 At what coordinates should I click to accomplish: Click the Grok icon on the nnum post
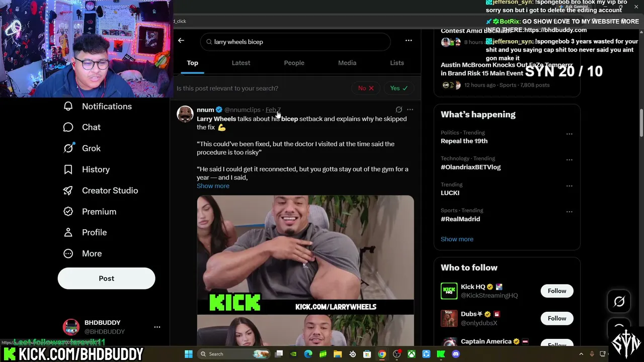coord(399,110)
